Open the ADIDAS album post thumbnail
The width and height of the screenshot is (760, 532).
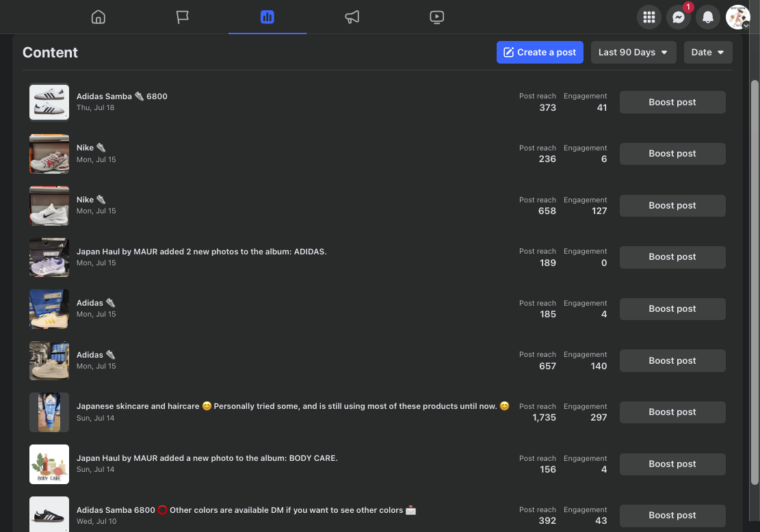49,257
